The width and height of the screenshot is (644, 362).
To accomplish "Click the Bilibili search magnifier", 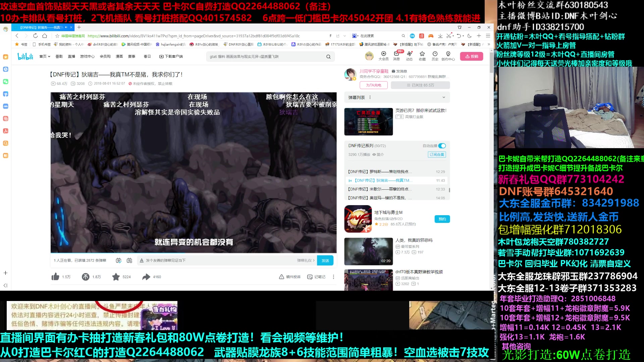I will 328,57.
